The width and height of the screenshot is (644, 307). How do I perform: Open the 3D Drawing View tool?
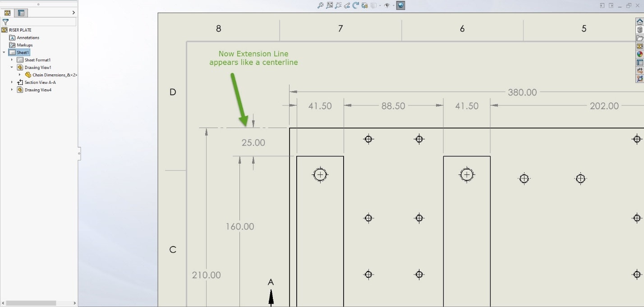[364, 5]
